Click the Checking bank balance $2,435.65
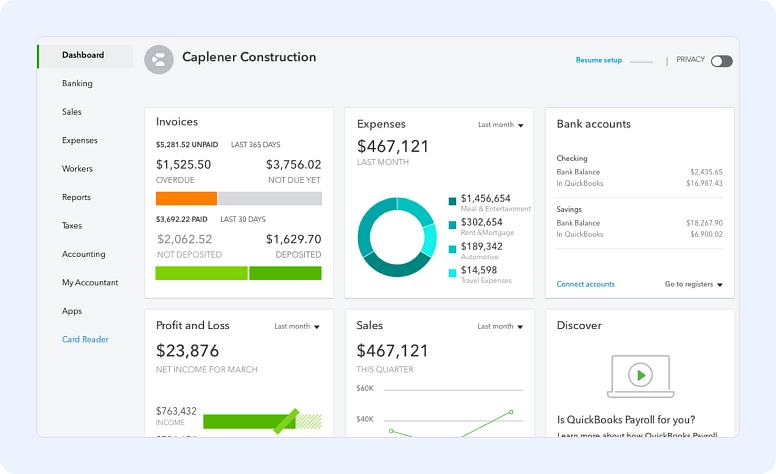The image size is (776, 474). pyautogui.click(x=706, y=172)
